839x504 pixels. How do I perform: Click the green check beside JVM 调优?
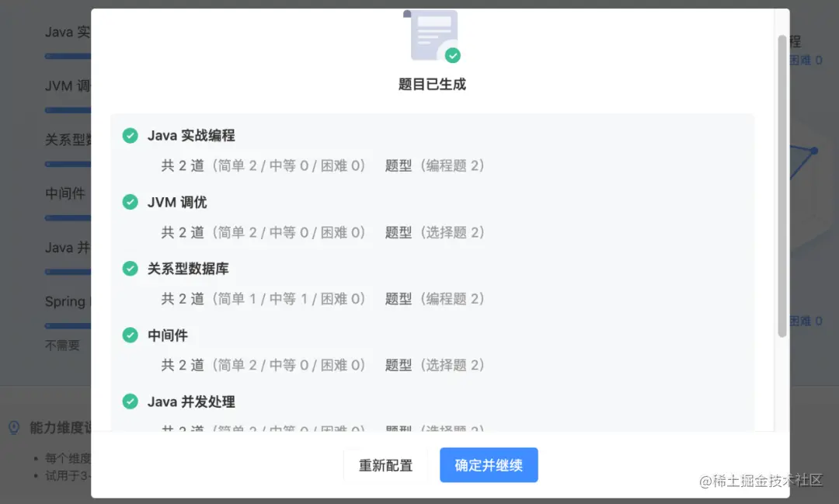[x=131, y=202]
